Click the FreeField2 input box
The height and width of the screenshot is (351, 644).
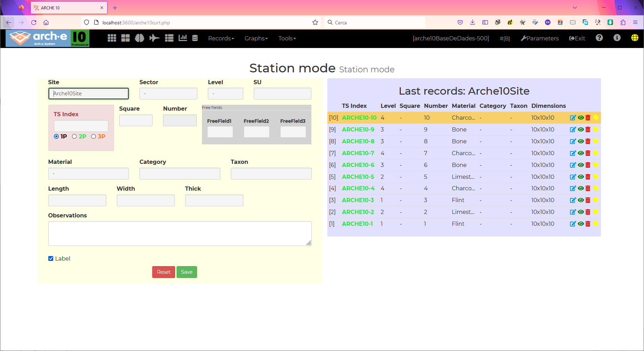pos(256,132)
